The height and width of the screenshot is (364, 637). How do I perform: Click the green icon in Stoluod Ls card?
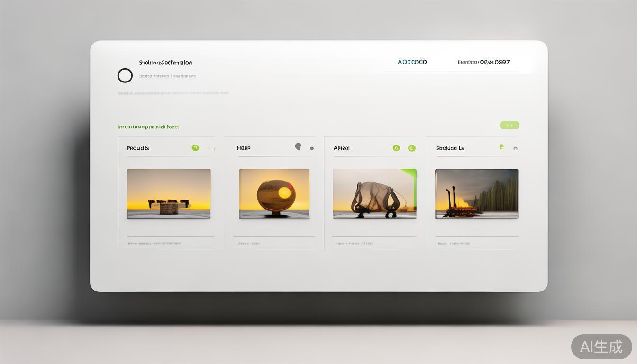(501, 147)
